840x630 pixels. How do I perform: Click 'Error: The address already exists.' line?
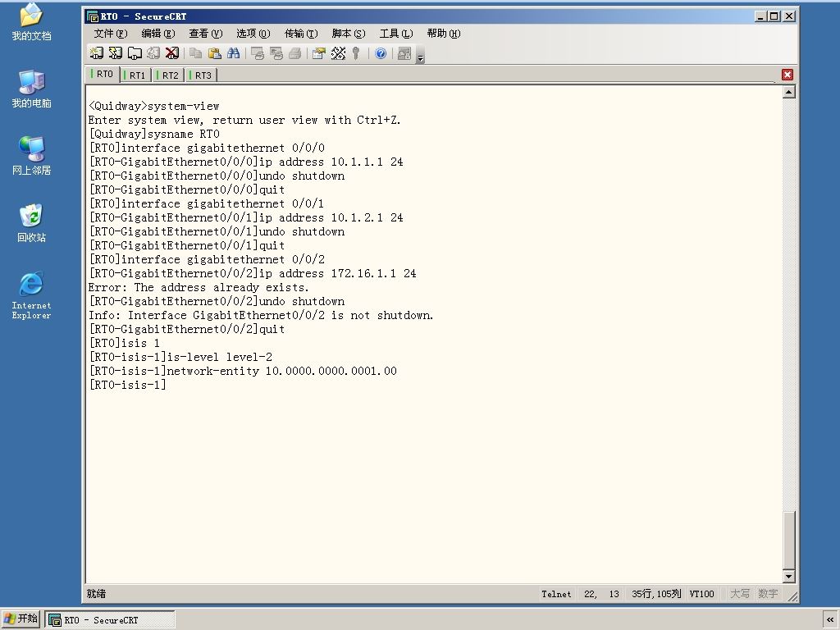199,287
